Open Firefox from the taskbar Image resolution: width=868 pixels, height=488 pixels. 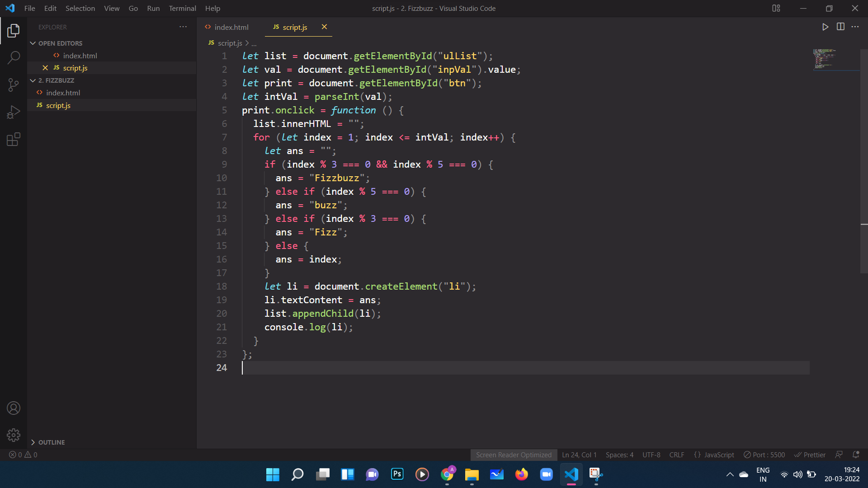click(522, 474)
